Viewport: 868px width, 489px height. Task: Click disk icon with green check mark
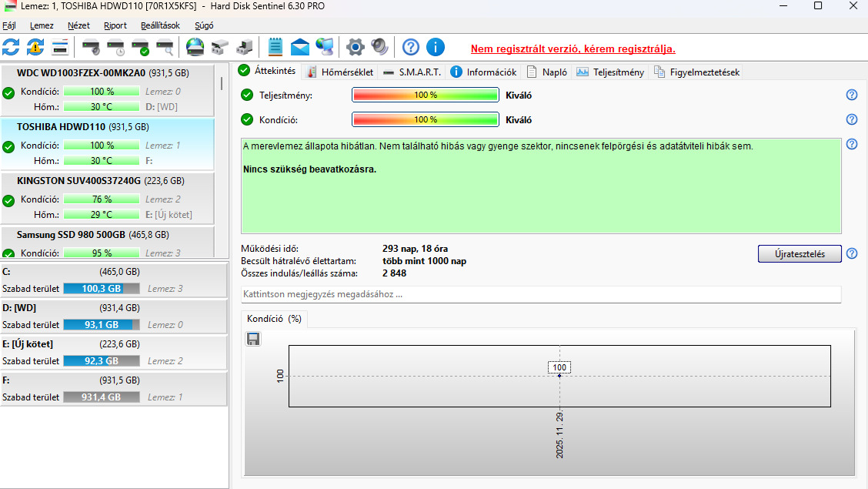point(141,48)
